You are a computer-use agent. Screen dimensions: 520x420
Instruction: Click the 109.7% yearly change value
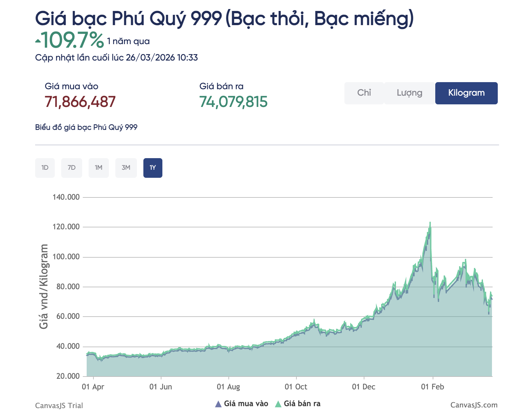pyautogui.click(x=71, y=41)
